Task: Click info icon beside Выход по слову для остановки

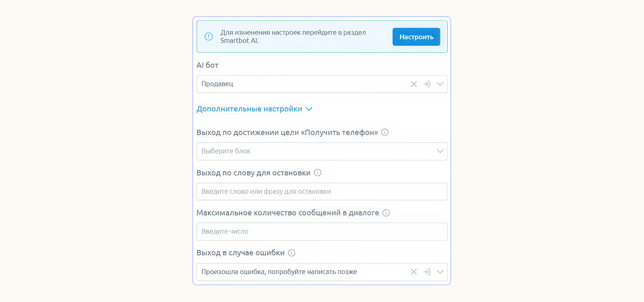Action: click(x=317, y=173)
